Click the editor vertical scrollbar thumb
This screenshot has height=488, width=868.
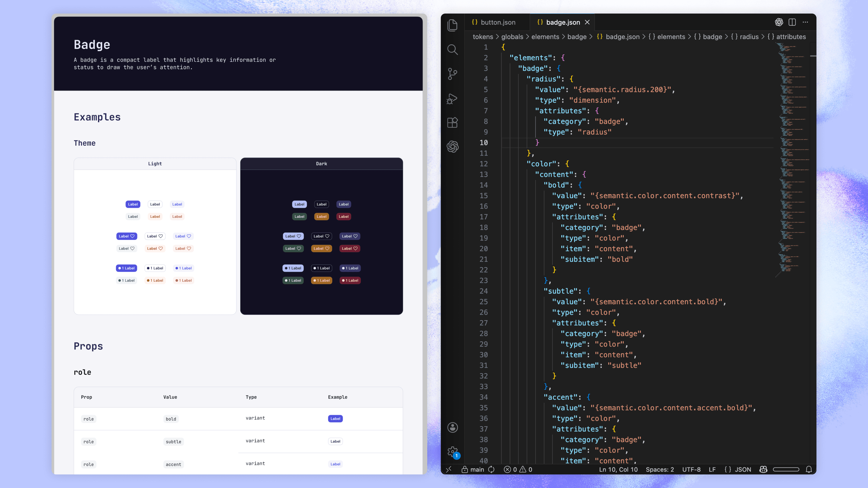(x=813, y=56)
